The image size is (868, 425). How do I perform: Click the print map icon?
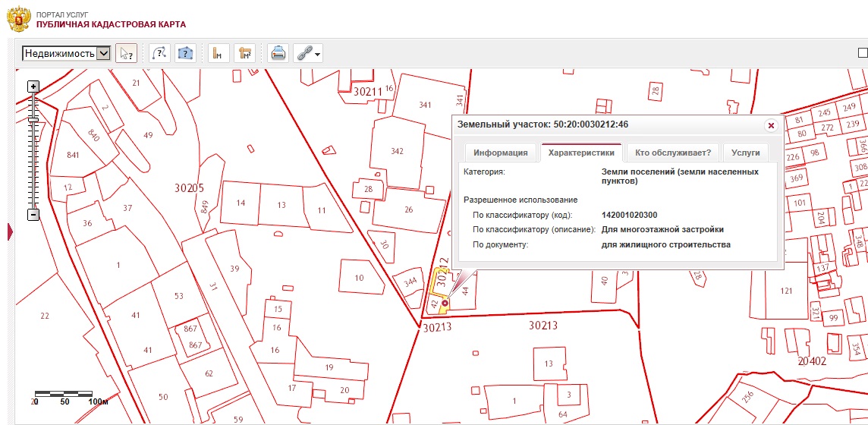point(278,53)
